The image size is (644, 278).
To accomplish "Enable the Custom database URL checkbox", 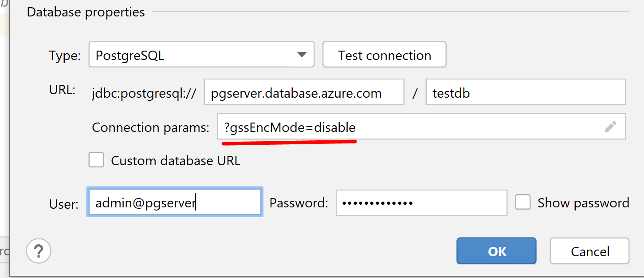I will pyautogui.click(x=96, y=160).
